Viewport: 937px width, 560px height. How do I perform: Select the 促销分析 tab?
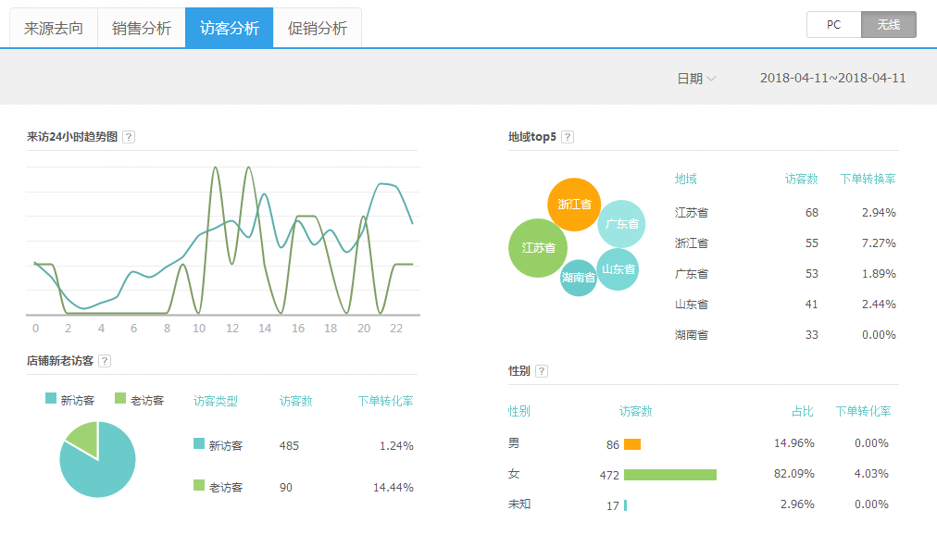(318, 28)
